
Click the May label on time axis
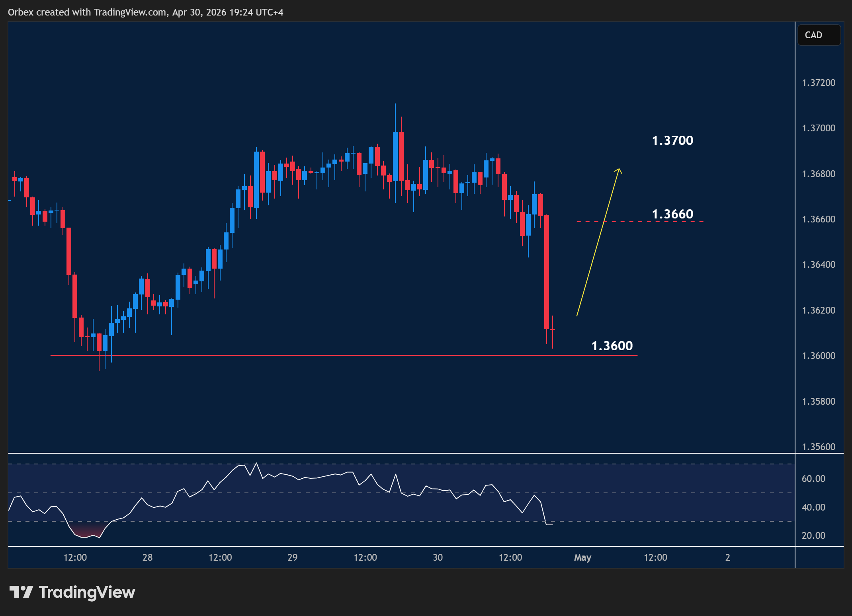click(x=582, y=558)
